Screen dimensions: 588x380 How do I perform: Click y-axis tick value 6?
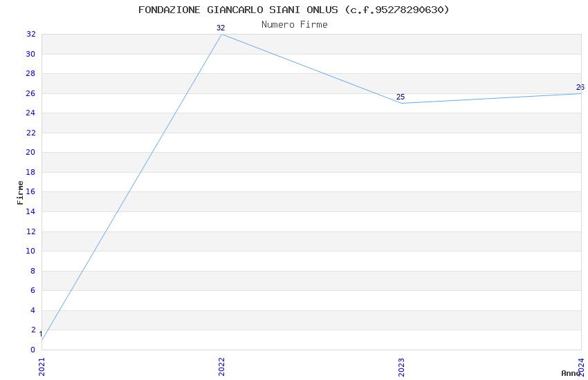tap(33, 290)
